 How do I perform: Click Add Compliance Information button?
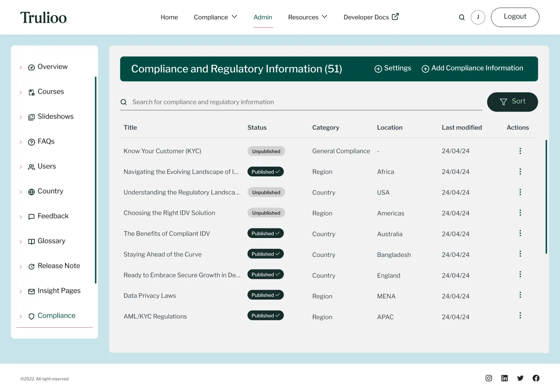pos(472,68)
